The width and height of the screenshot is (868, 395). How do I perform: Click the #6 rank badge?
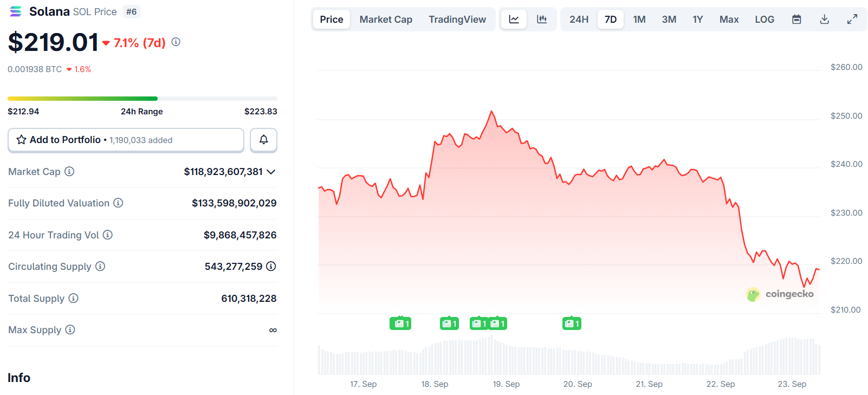(x=132, y=11)
